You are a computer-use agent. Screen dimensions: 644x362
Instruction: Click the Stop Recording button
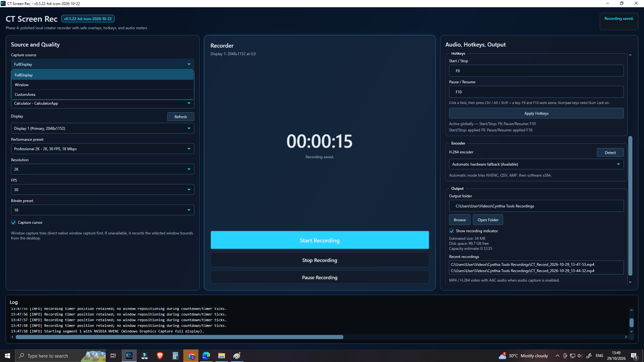pos(319,260)
